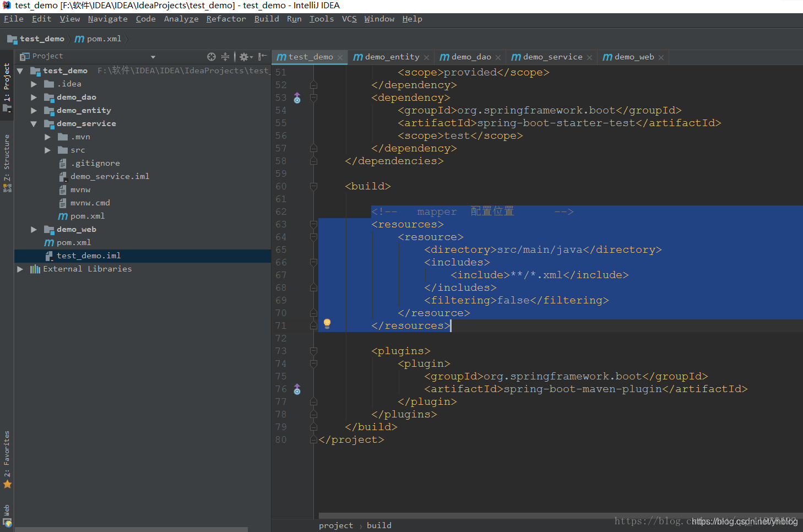Click the lightbulb intention icon on line 71

pyautogui.click(x=327, y=323)
